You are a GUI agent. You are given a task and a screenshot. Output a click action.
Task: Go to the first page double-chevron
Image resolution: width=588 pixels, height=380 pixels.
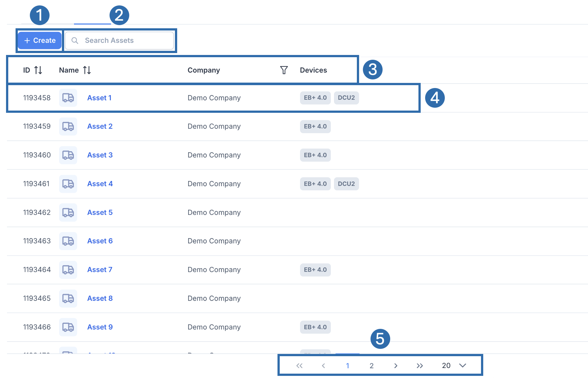point(299,366)
